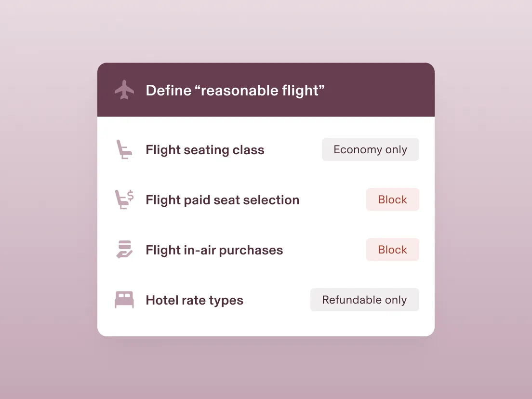532x399 pixels.
Task: Click the in-air purchases snacks icon
Action: (124, 250)
